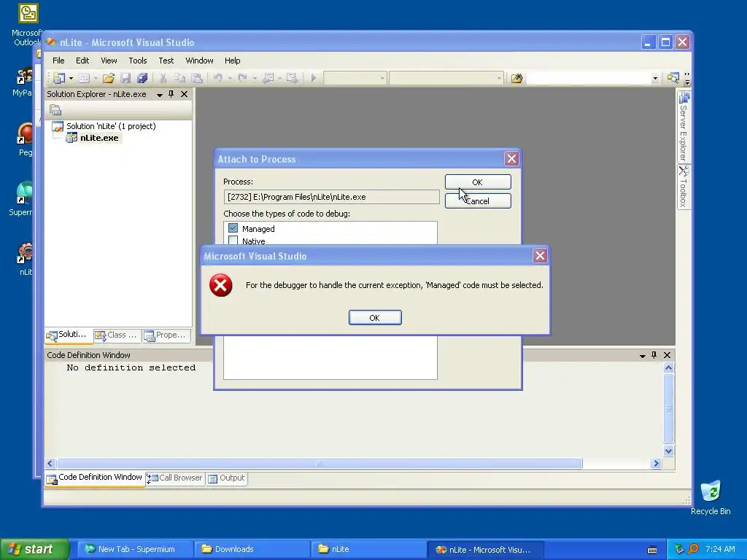Click the Navigate Backward icon
747x560 pixels.
(x=268, y=77)
